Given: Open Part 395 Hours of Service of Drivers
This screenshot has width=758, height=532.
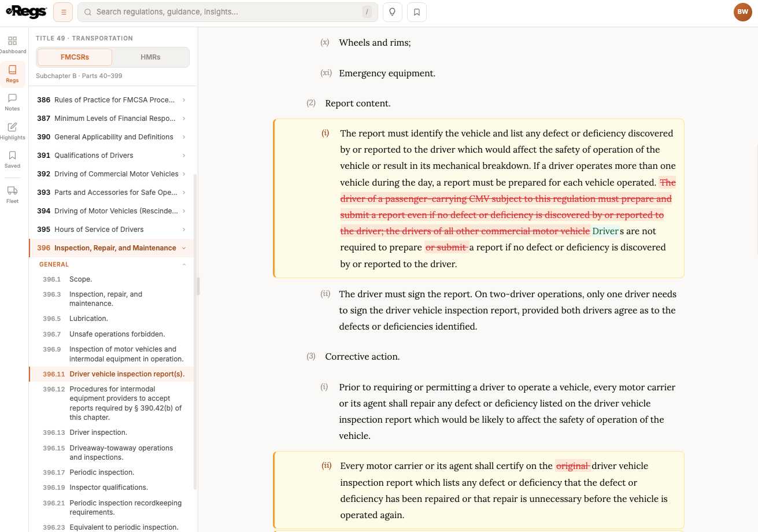Looking at the screenshot, I should [x=111, y=230].
